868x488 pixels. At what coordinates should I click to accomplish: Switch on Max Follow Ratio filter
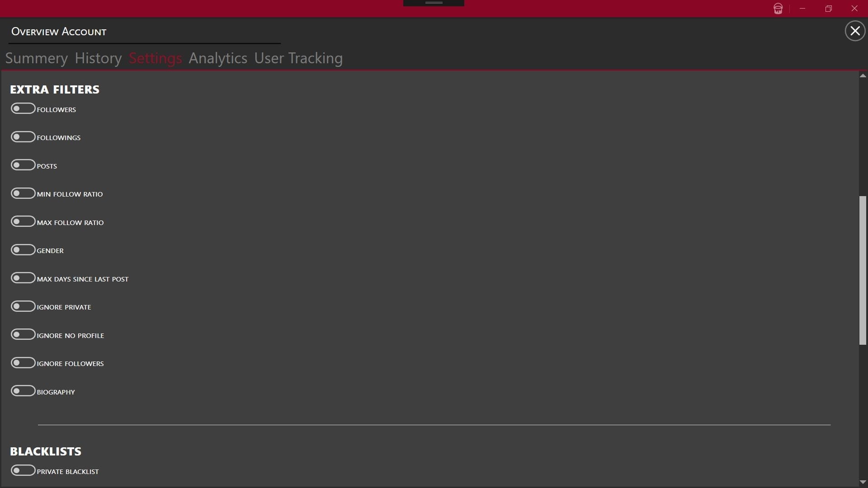(23, 222)
